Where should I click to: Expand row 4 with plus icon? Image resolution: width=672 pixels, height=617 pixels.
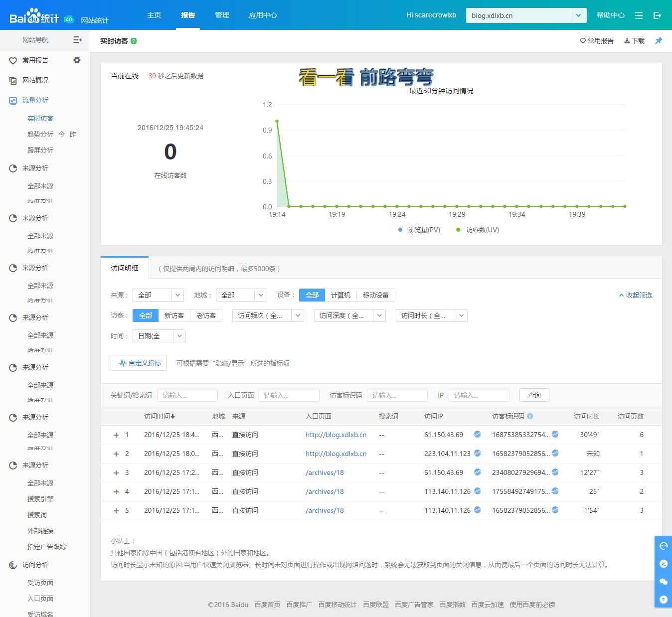point(116,492)
